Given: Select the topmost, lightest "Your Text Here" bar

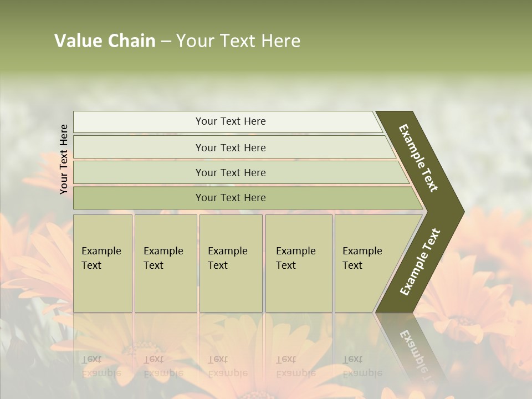Looking at the screenshot, I should click(231, 121).
